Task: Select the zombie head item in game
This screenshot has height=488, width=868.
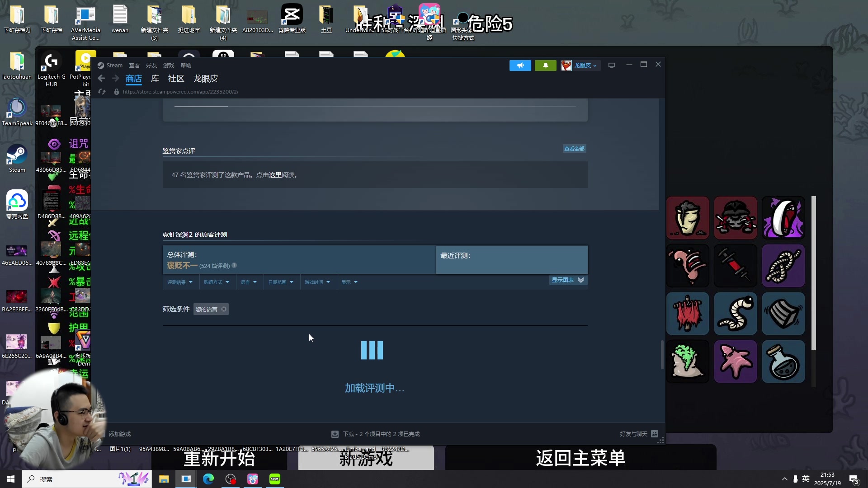Action: [x=688, y=218]
